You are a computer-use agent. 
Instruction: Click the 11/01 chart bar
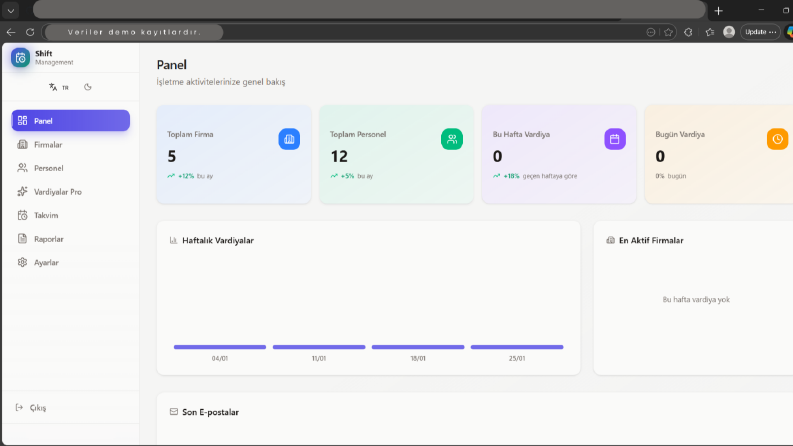coord(319,347)
